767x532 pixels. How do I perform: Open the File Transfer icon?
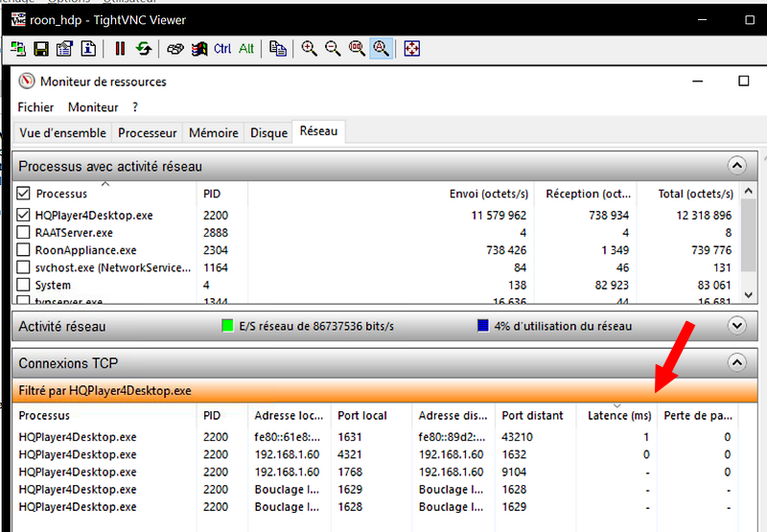pos(278,49)
